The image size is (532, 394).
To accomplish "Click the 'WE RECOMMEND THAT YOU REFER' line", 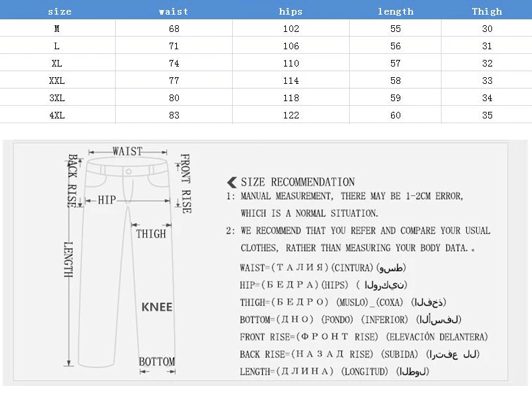I will (358, 231).
